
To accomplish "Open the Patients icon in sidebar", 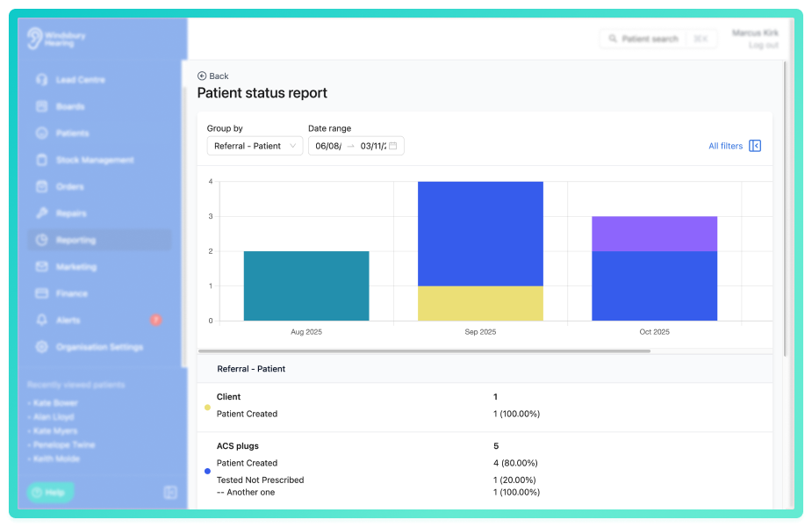I will [42, 134].
